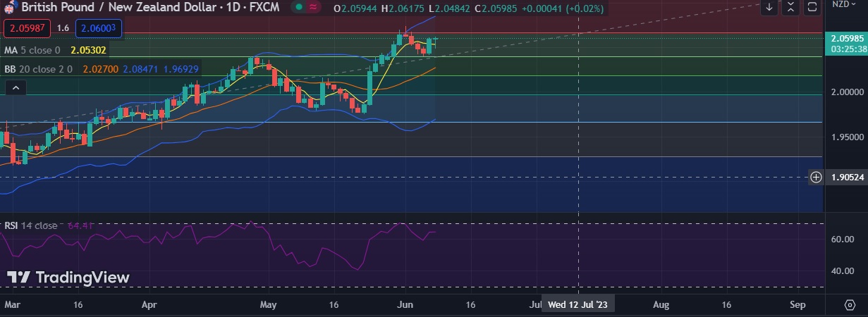Click the blue buy price 2.06003
This screenshot has width=868, height=317.
click(x=99, y=28)
